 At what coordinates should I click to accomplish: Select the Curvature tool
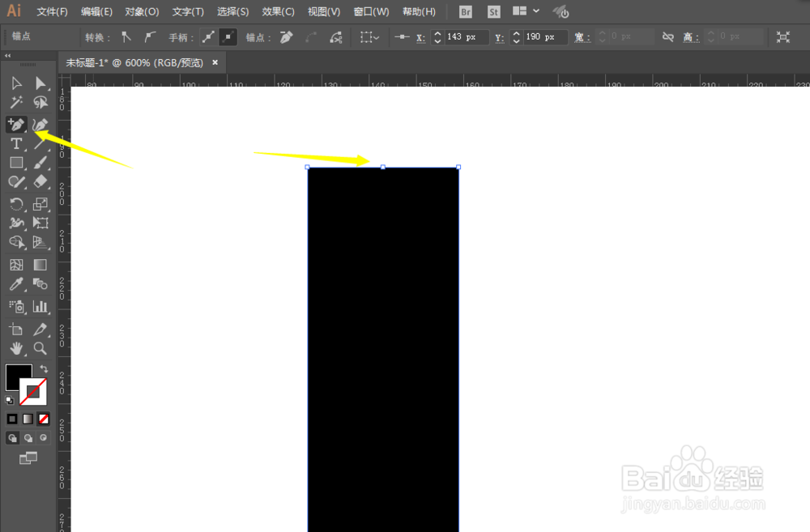coord(40,125)
